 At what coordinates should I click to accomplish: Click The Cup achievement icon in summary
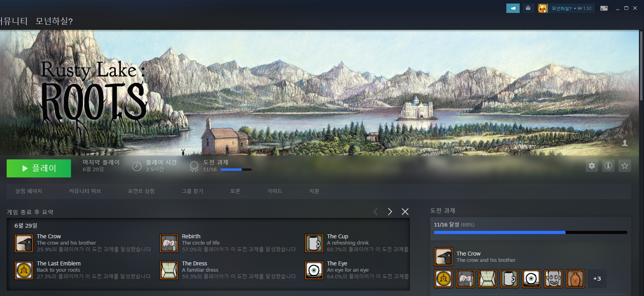point(314,243)
